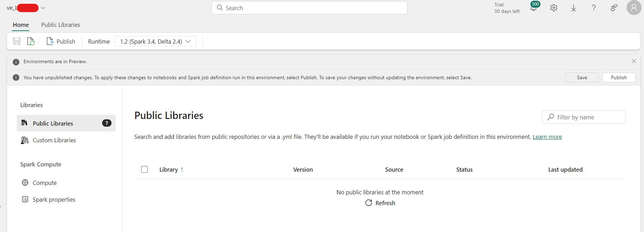Click Save in the unpublished changes banner
This screenshot has width=644, height=232.
pyautogui.click(x=582, y=77)
